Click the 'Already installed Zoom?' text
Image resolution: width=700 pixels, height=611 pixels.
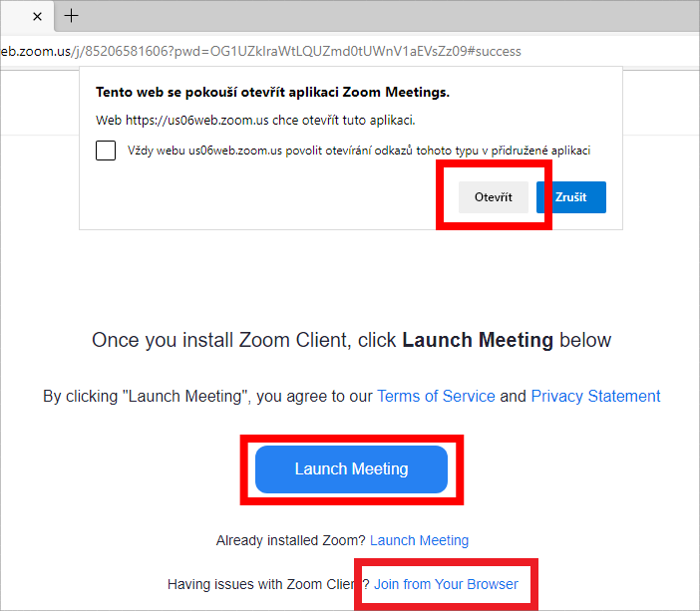click(x=290, y=540)
